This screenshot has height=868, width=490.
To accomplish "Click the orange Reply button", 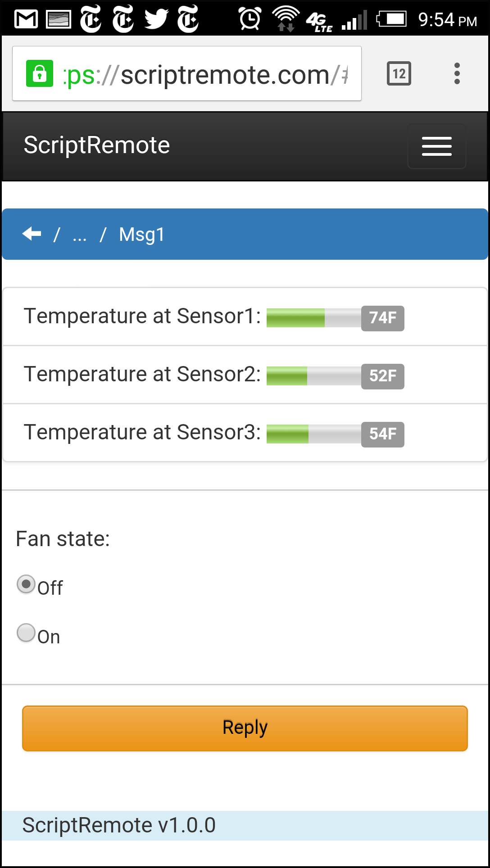I will coord(245,728).
